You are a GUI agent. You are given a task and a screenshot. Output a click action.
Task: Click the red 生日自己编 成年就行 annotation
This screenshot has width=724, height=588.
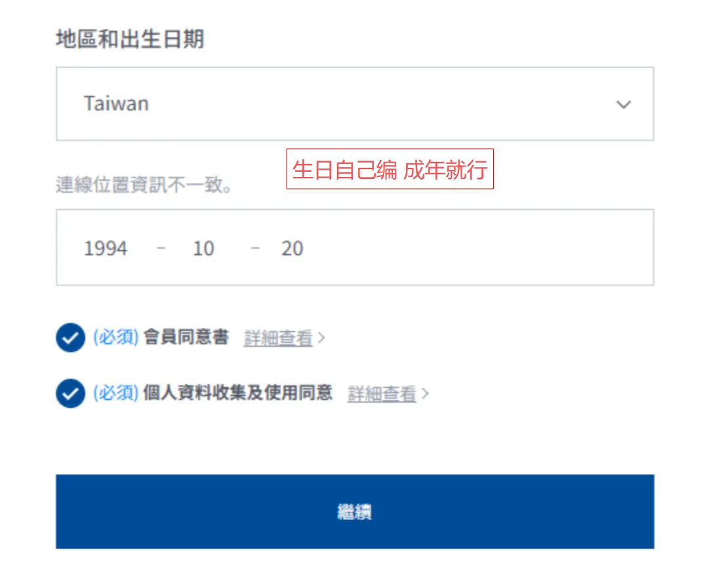pyautogui.click(x=390, y=170)
